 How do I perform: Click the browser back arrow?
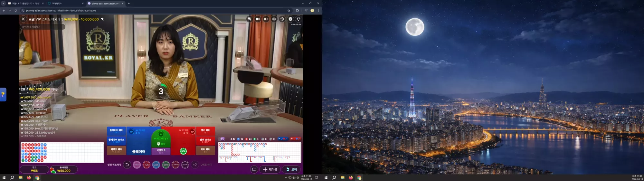click(x=4, y=11)
